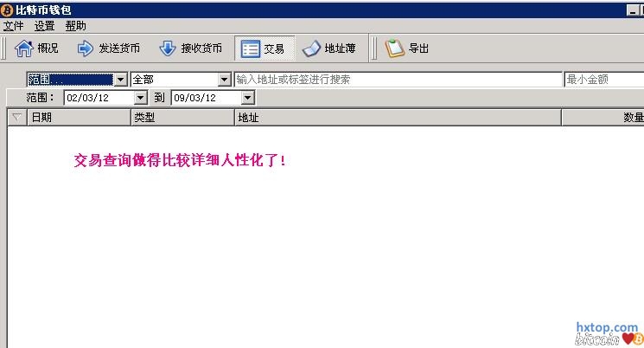Open the 帮助 menu
Viewport: 644px width, 348px height.
[x=75, y=26]
